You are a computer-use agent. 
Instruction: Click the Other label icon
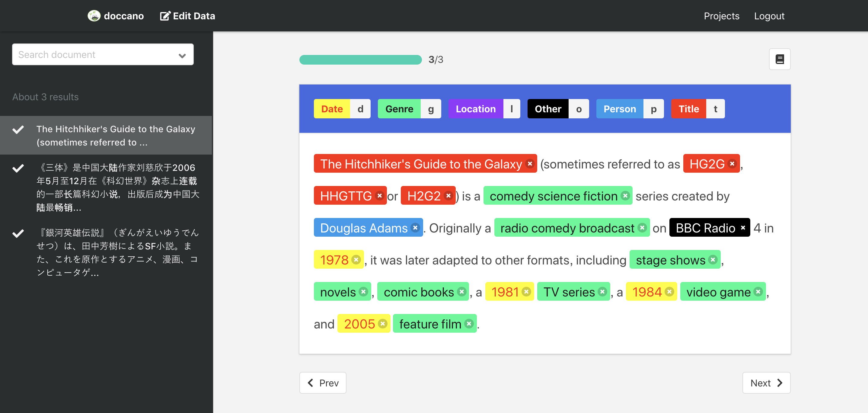(x=548, y=108)
